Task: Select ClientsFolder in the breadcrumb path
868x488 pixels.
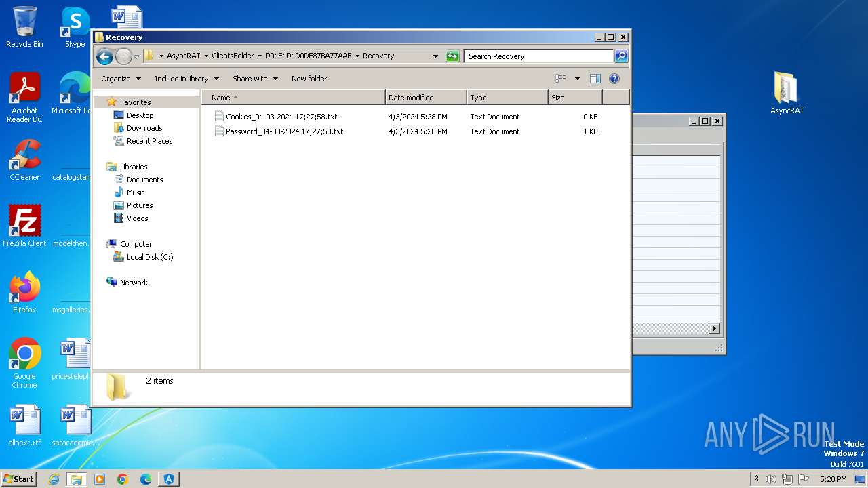Action: [233, 56]
